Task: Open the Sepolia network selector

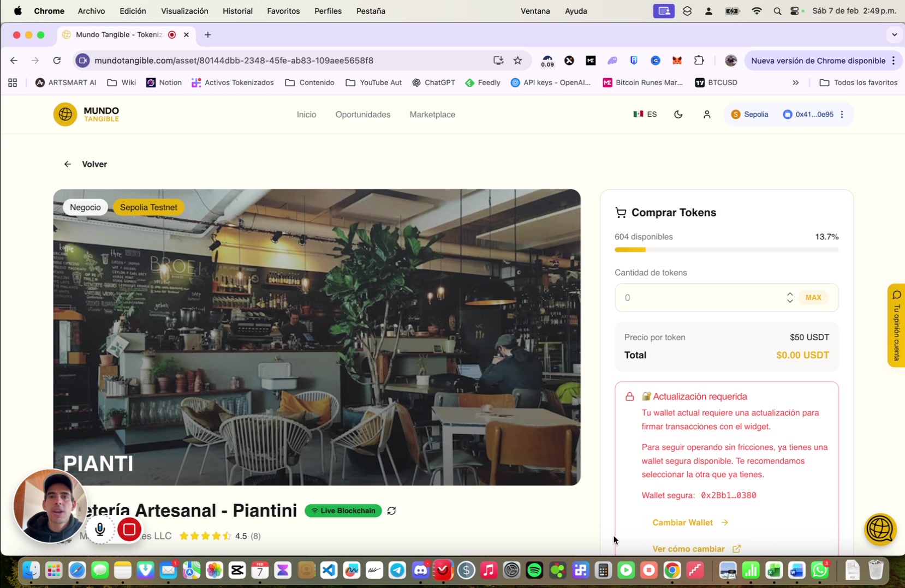Action: point(750,115)
